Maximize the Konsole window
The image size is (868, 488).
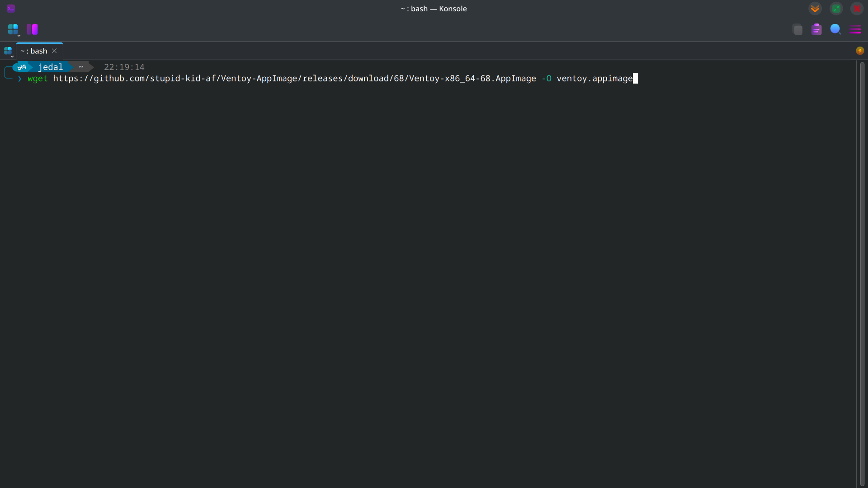(x=836, y=9)
